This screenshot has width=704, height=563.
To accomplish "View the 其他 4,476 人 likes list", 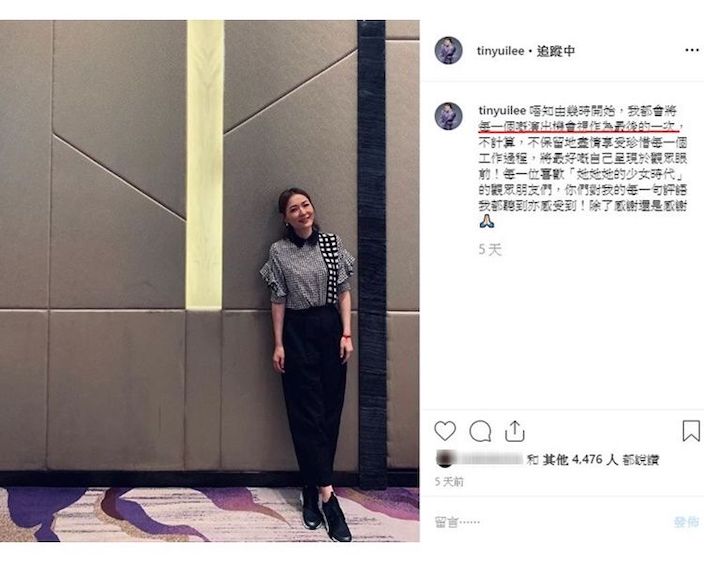I will tap(580, 459).
